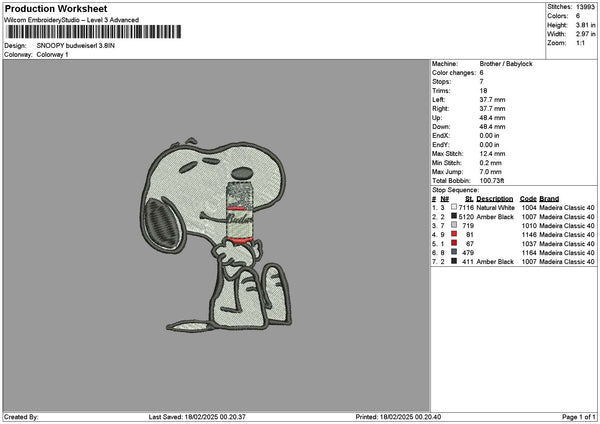Click the Production Worksheet title
600x424 pixels.
[56, 9]
